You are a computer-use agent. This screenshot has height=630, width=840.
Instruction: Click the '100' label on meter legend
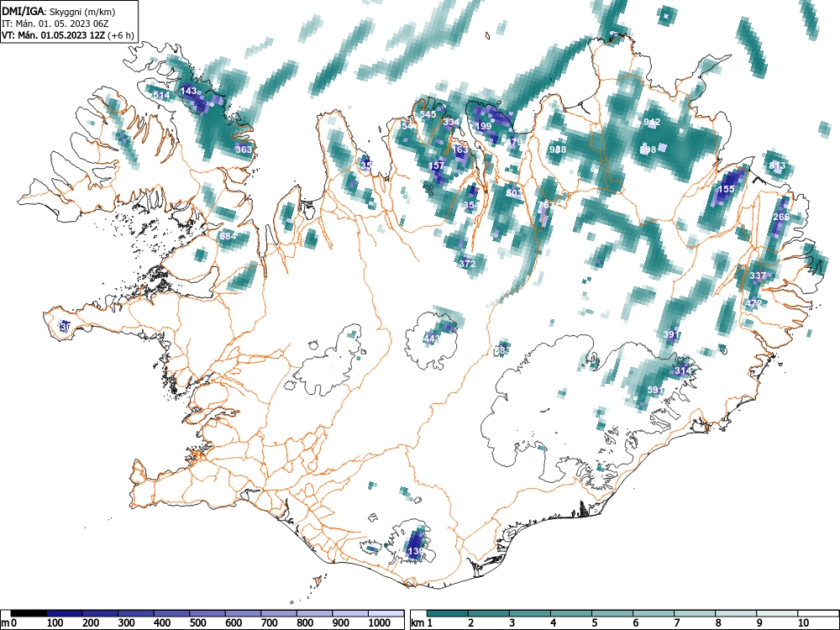pyautogui.click(x=55, y=622)
